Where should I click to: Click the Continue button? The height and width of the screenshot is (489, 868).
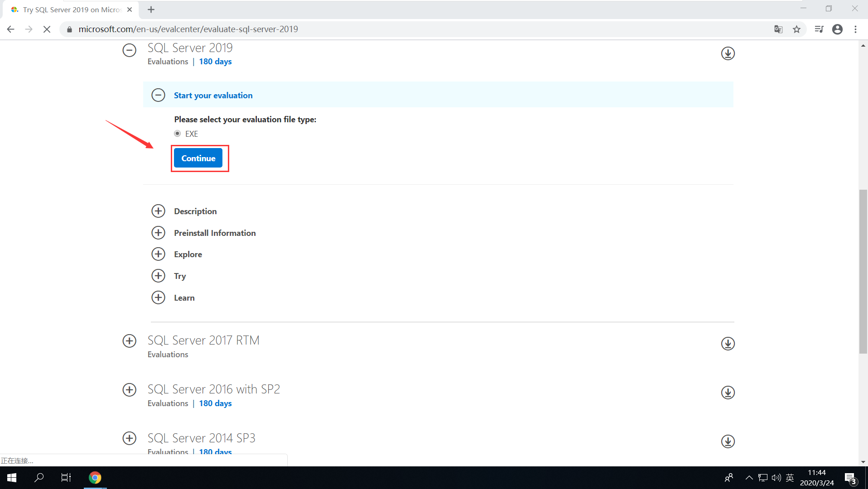pyautogui.click(x=198, y=158)
